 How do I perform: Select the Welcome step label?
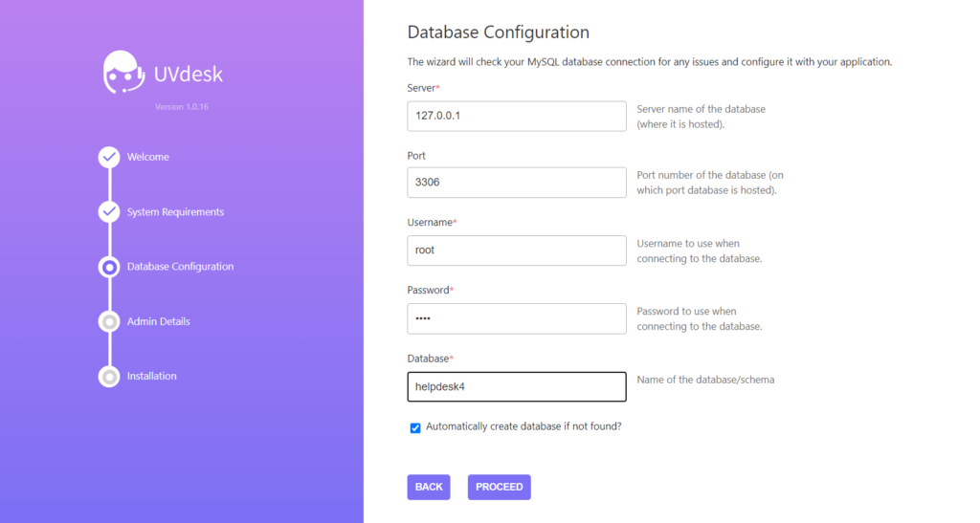coord(148,157)
